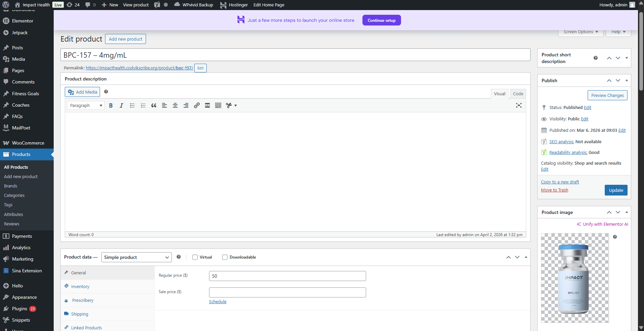
Task: Click Preview Changes button
Action: click(607, 95)
